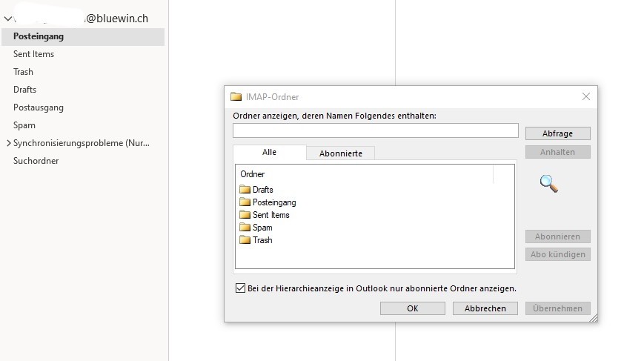
Task: Click the Drafts folder icon in dialog list
Action: click(245, 190)
